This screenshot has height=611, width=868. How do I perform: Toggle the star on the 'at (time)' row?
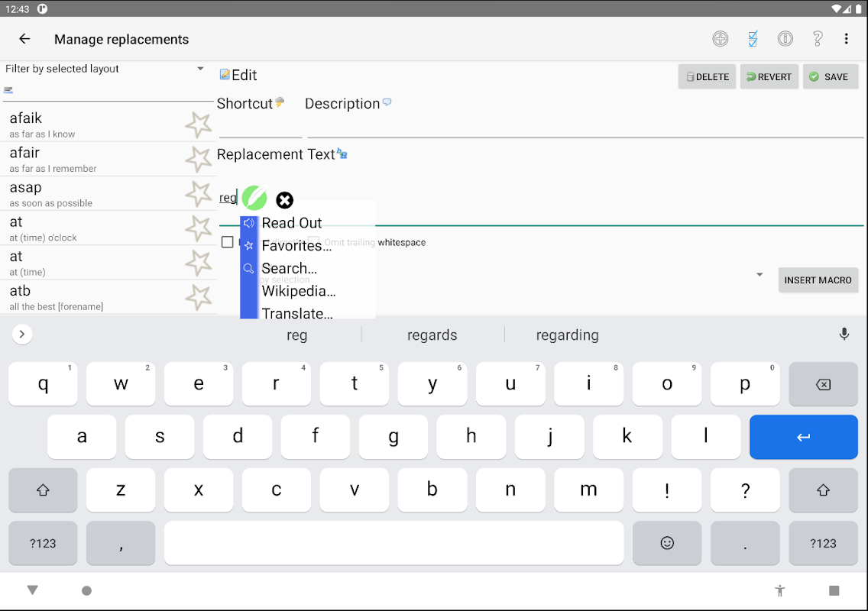click(x=198, y=263)
